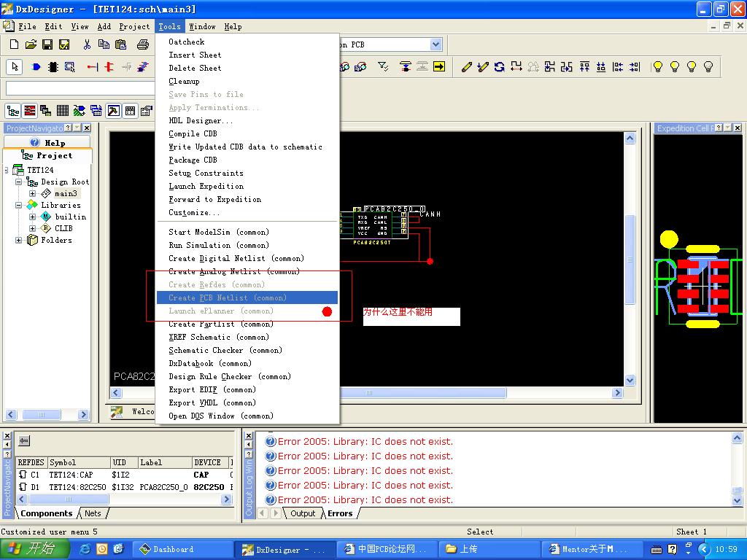747x560 pixels.
Task: Expand the Folders tree node
Action: pyautogui.click(x=19, y=241)
